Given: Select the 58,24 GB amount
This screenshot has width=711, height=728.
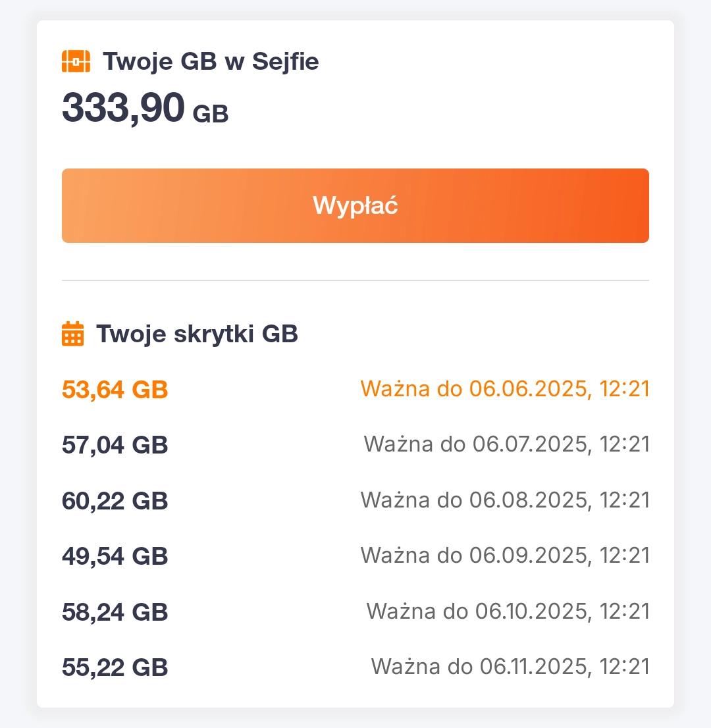Looking at the screenshot, I should pyautogui.click(x=115, y=612).
